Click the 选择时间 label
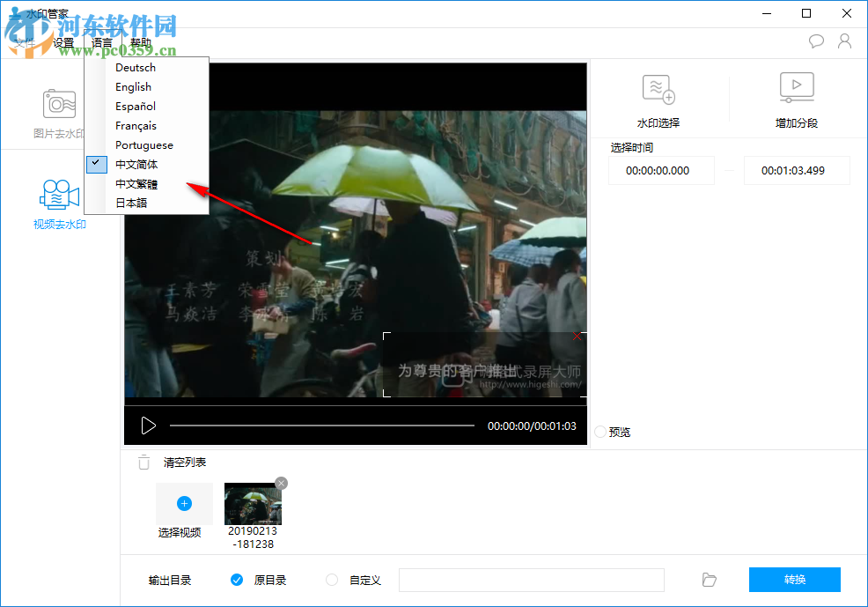The height and width of the screenshot is (607, 868). 631,148
